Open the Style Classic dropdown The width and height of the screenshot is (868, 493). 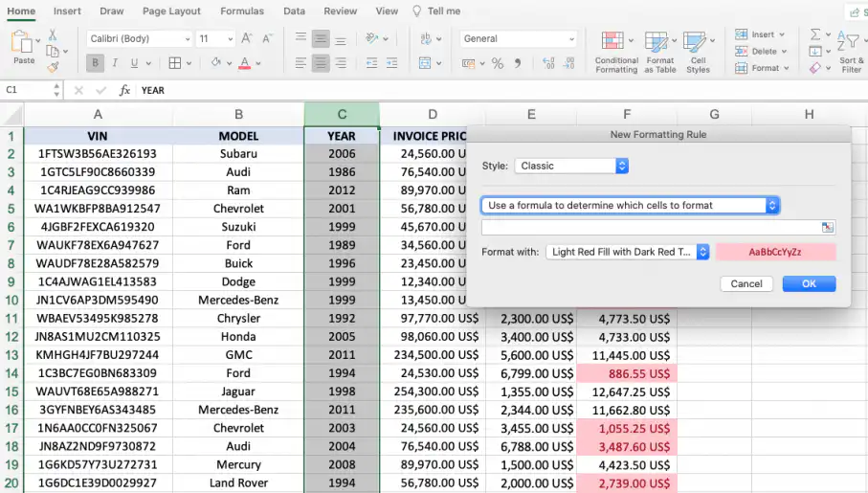[571, 166]
